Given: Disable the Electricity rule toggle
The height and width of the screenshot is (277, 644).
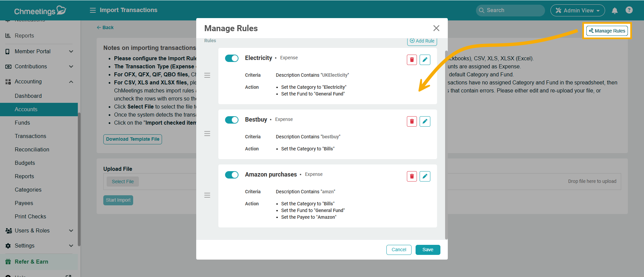Looking at the screenshot, I should (231, 58).
